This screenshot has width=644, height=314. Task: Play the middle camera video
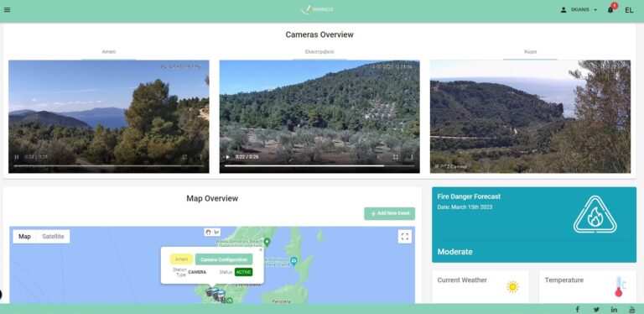tap(227, 157)
